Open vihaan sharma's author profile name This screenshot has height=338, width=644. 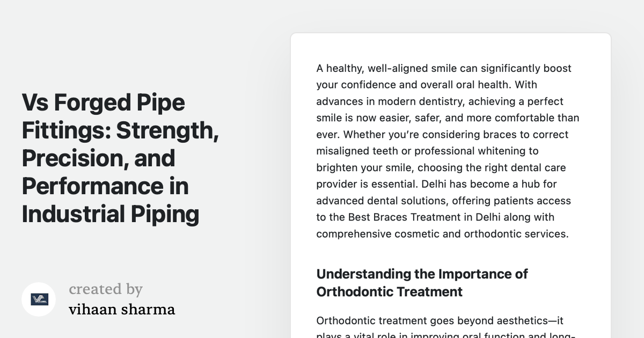[x=122, y=310]
